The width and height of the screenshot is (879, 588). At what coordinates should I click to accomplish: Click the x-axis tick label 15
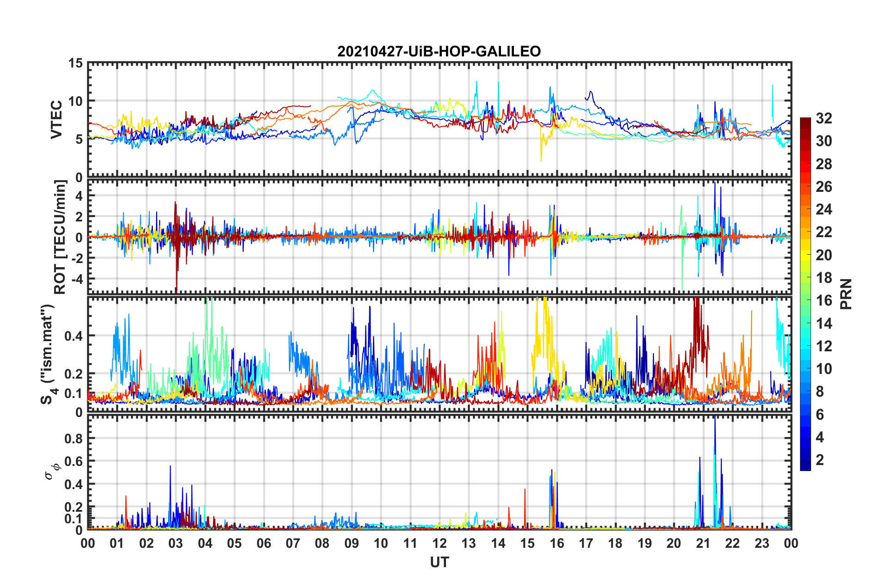(527, 543)
